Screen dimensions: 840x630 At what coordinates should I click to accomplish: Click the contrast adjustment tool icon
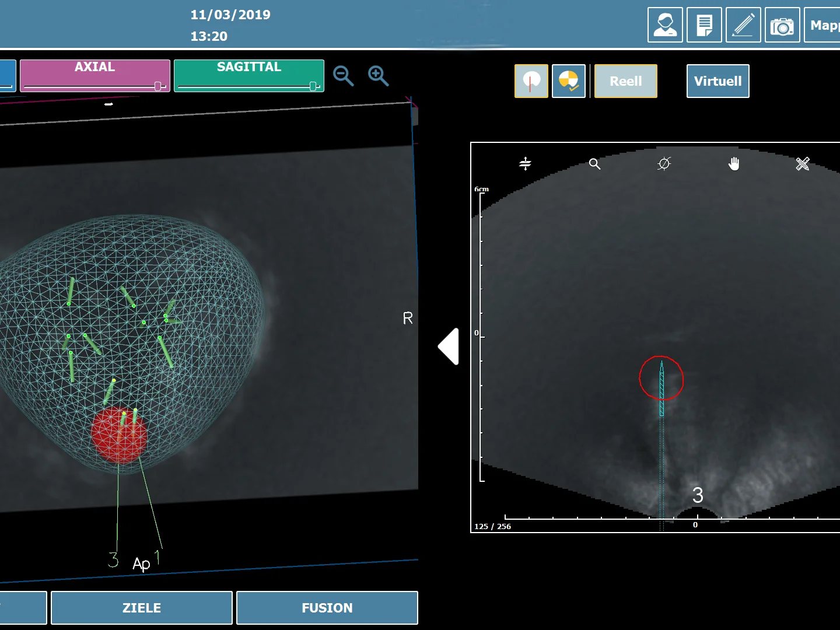click(664, 164)
